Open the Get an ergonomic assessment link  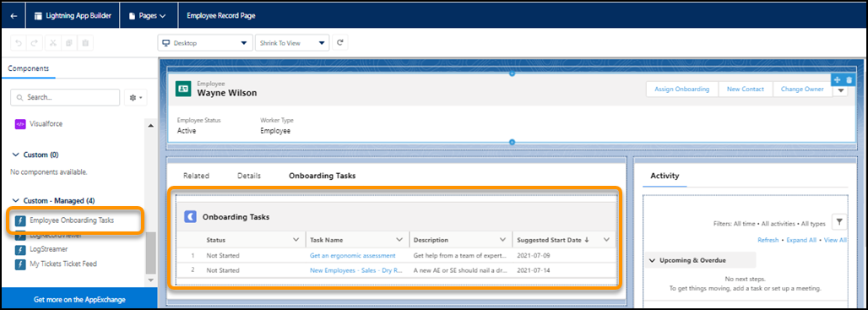[x=353, y=255]
